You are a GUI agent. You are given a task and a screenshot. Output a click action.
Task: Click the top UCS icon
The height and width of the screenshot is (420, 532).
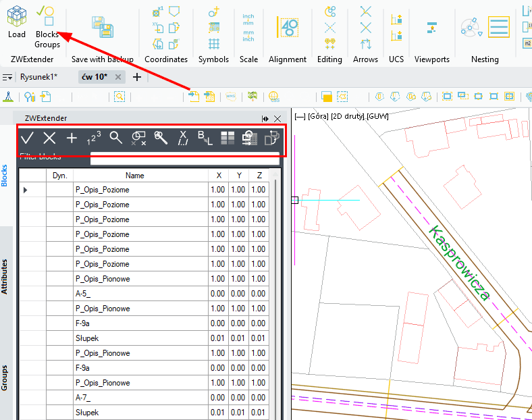tap(396, 20)
